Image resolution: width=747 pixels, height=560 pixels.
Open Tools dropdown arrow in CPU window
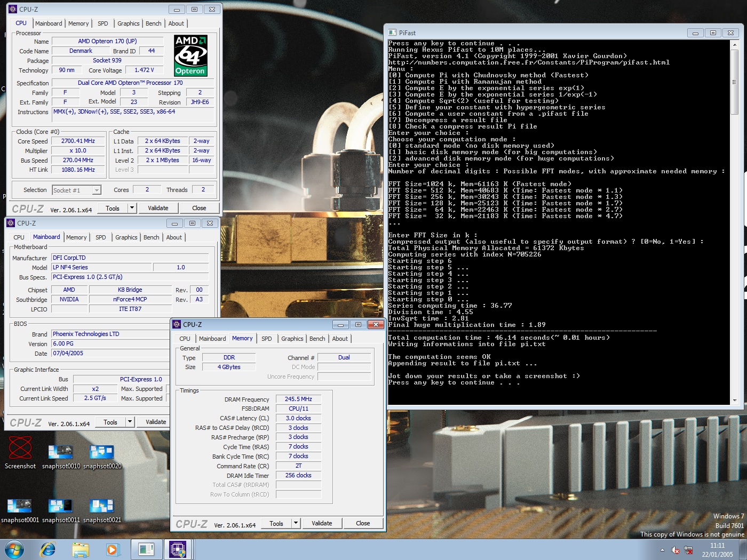[132, 208]
